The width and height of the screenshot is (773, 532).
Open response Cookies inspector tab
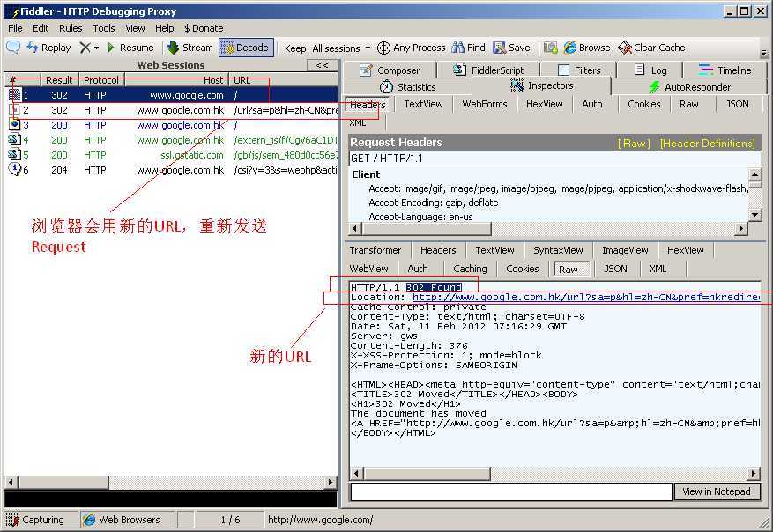click(x=522, y=269)
